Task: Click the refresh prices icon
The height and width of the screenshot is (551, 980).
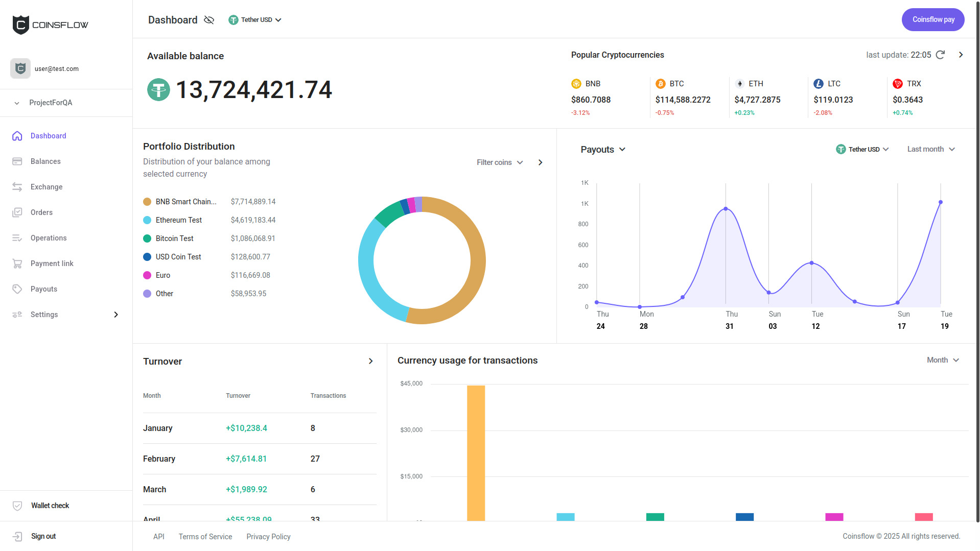Action: [x=940, y=55]
